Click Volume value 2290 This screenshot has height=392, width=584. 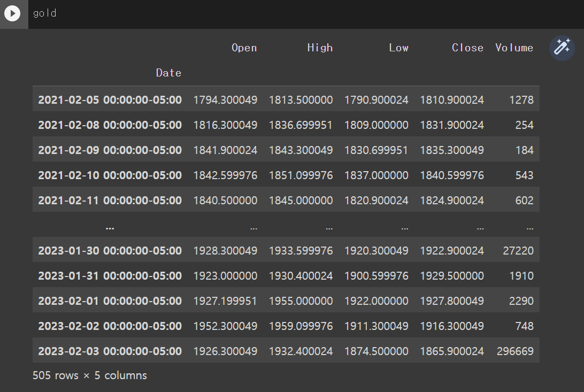click(x=521, y=301)
